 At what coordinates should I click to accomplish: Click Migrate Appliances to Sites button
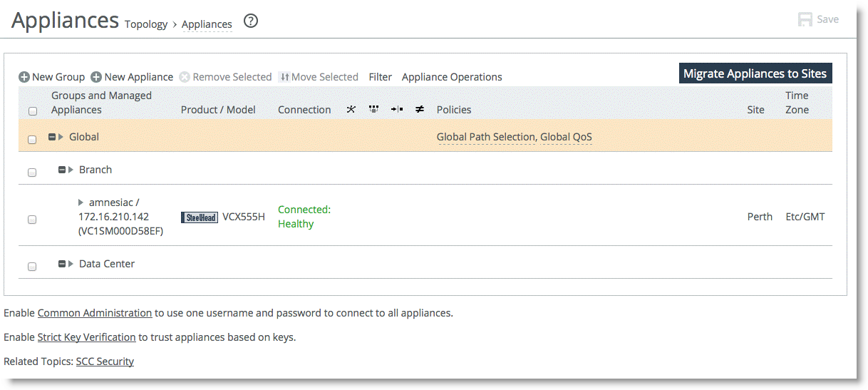pyautogui.click(x=755, y=73)
